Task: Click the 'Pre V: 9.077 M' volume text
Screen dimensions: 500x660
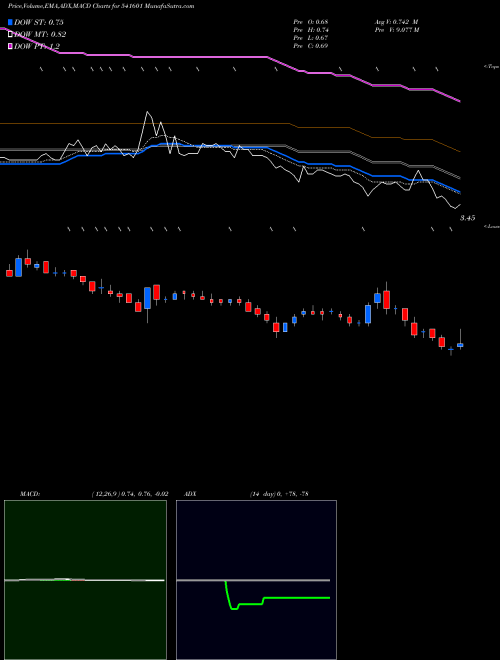Action: tap(397, 30)
